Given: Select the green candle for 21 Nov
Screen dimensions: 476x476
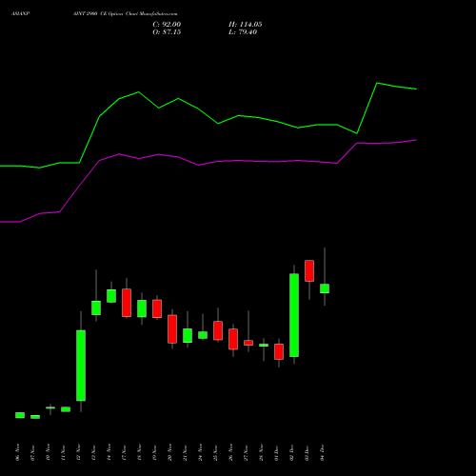Looking at the screenshot, I should coord(188,335).
